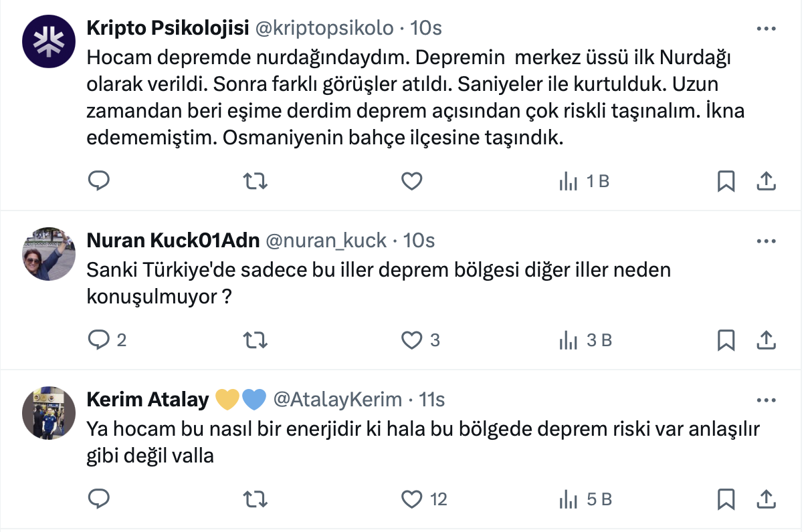Reply to Kerim Atalay's tweet
Screen dimensions: 804x532
99,499
